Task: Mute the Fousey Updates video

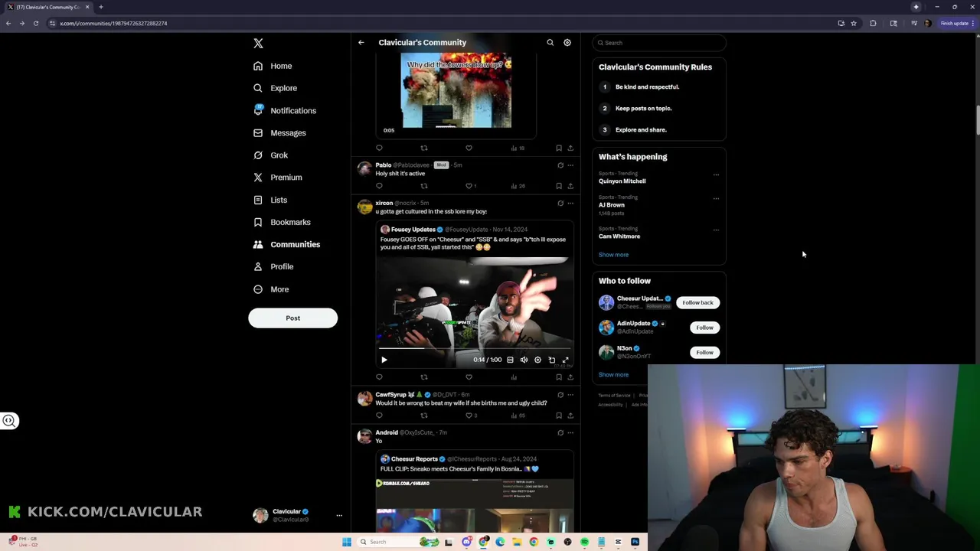Action: point(524,360)
